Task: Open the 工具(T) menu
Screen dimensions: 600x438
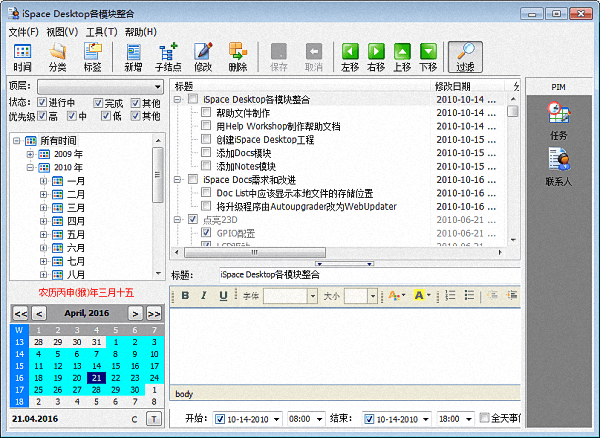Action: pos(101,32)
